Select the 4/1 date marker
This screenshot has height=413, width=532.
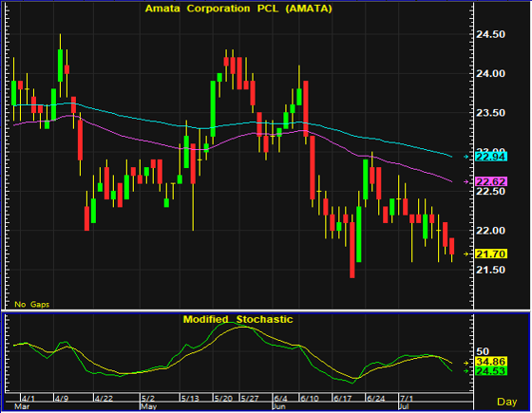[28, 398]
